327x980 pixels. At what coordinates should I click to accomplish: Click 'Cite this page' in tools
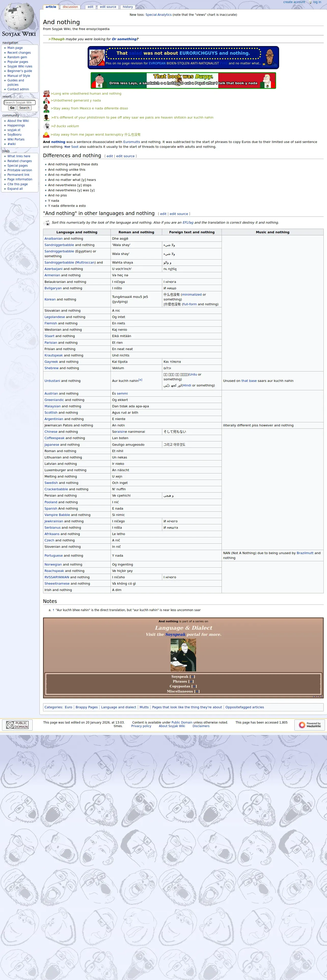point(18,184)
